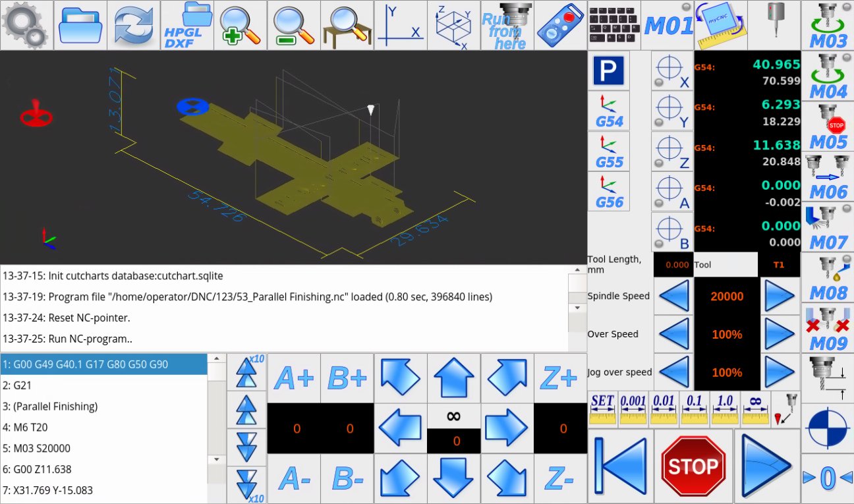This screenshot has height=504, width=854.
Task: Decrease Over Speed with left arrow
Action: pos(674,334)
